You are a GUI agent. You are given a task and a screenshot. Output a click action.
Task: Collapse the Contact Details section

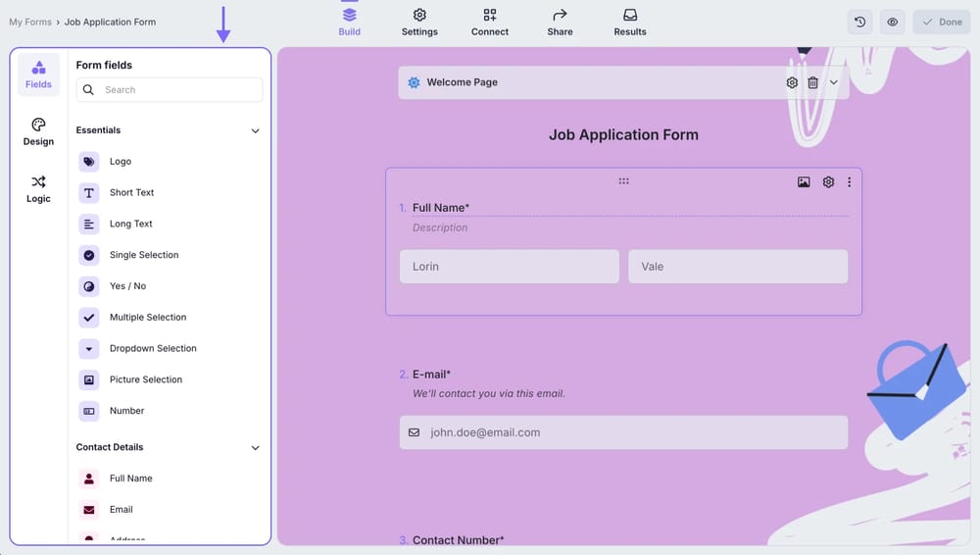255,448
